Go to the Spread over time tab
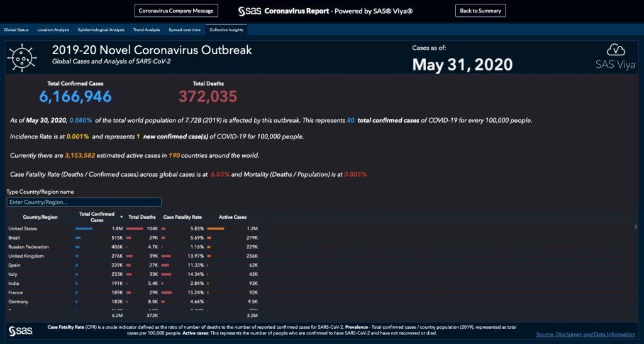Viewport: 644px width, 344px height. [184, 30]
